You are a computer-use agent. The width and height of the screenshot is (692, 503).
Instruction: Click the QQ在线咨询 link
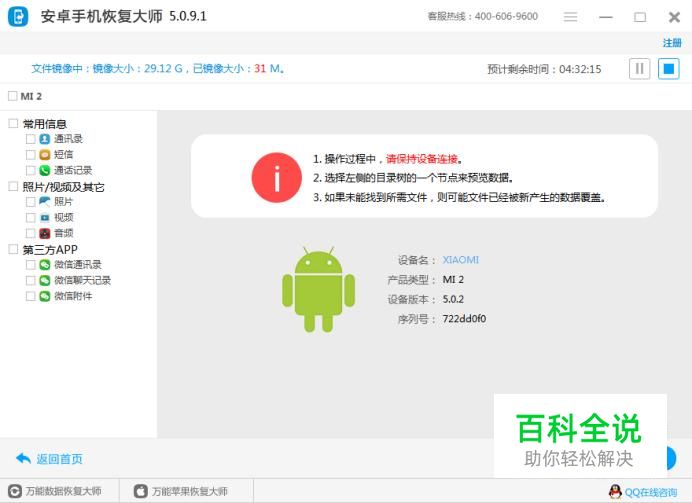pos(651,492)
